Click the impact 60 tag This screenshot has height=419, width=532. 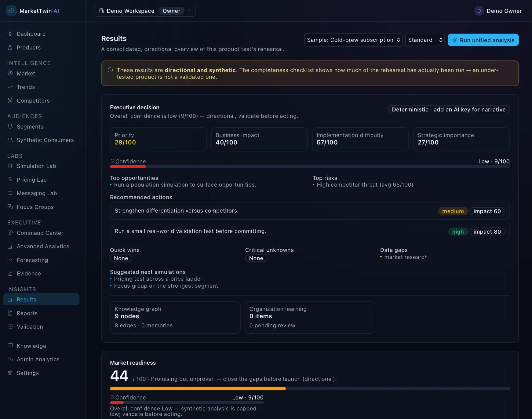tap(487, 211)
